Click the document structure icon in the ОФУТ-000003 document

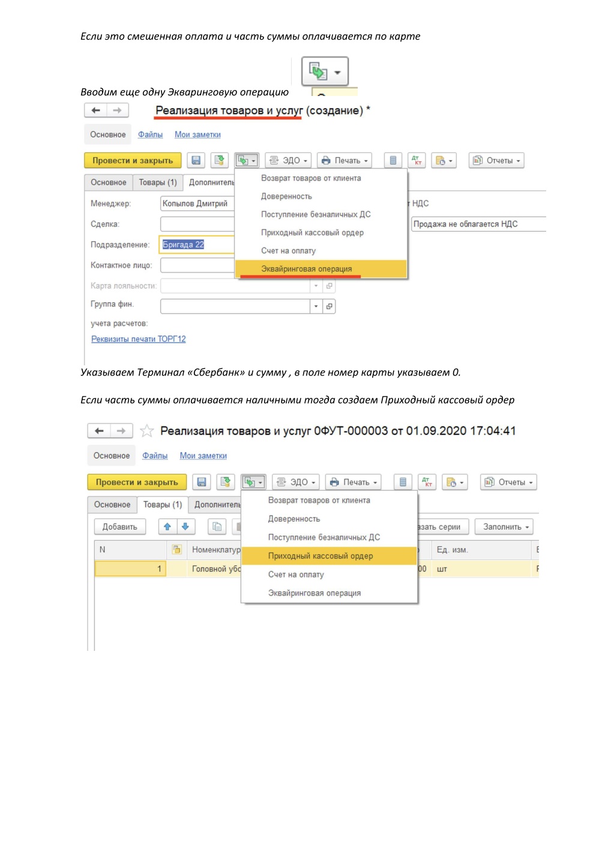[x=403, y=482]
